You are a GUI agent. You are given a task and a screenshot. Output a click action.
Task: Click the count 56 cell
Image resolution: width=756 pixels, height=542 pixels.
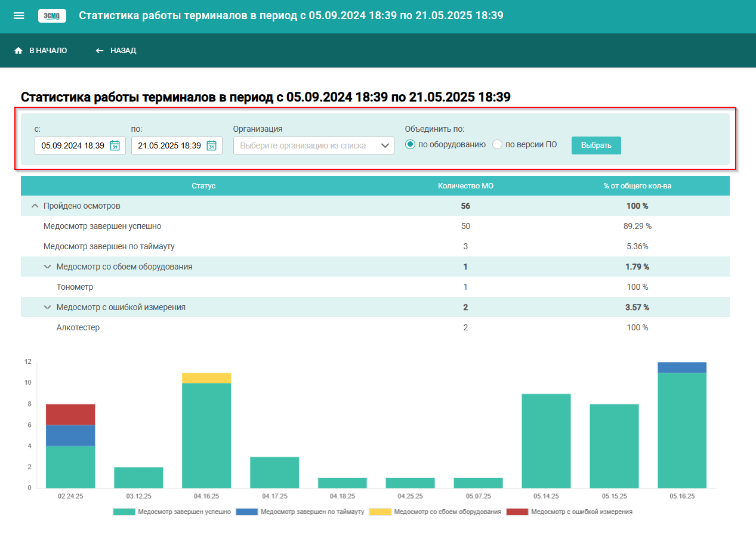click(x=465, y=206)
